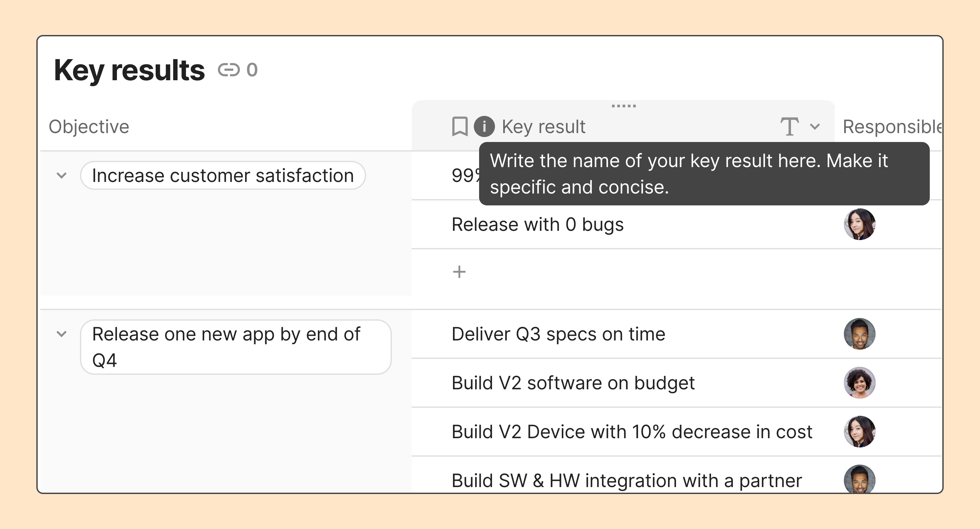Screen dimensions: 980x529
Task: Click the link icon next to Key results title
Action: pyautogui.click(x=229, y=70)
